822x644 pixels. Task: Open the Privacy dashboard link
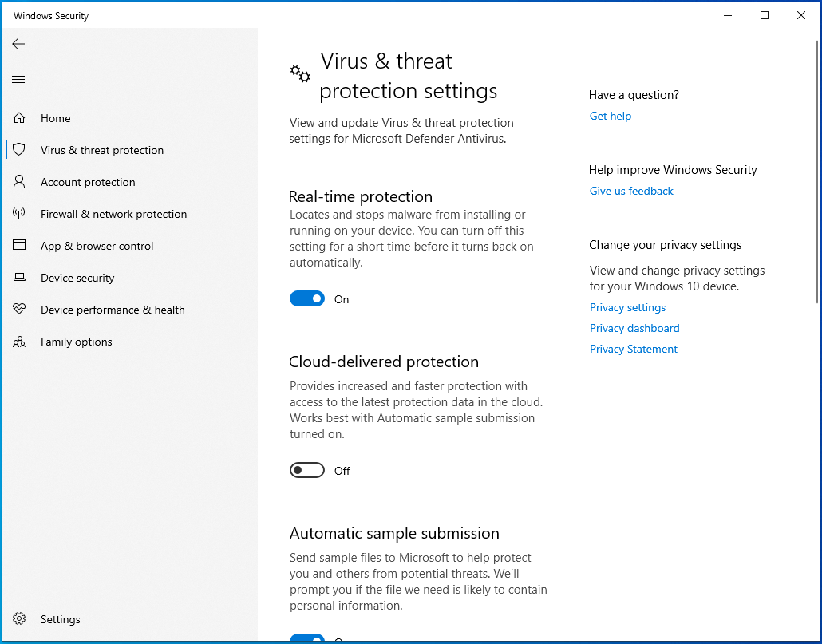(634, 328)
